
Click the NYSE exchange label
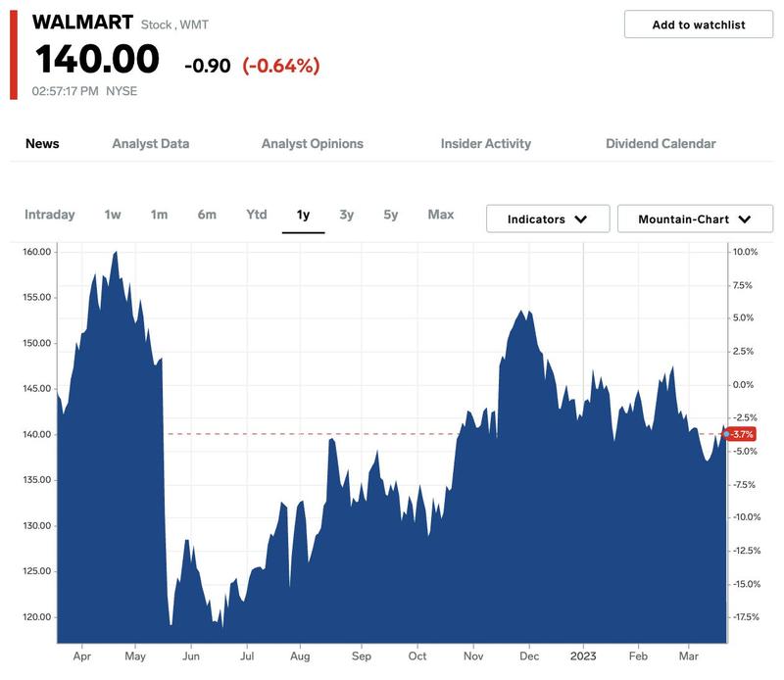coord(122,91)
